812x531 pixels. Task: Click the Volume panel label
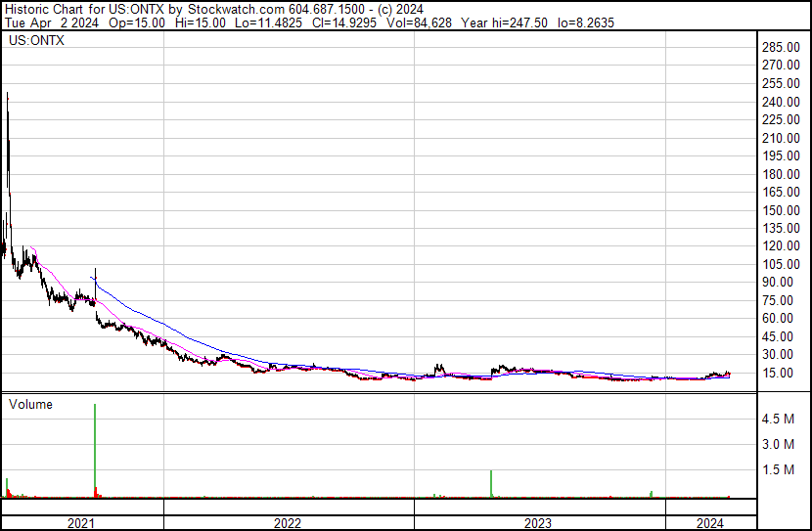pyautogui.click(x=30, y=404)
